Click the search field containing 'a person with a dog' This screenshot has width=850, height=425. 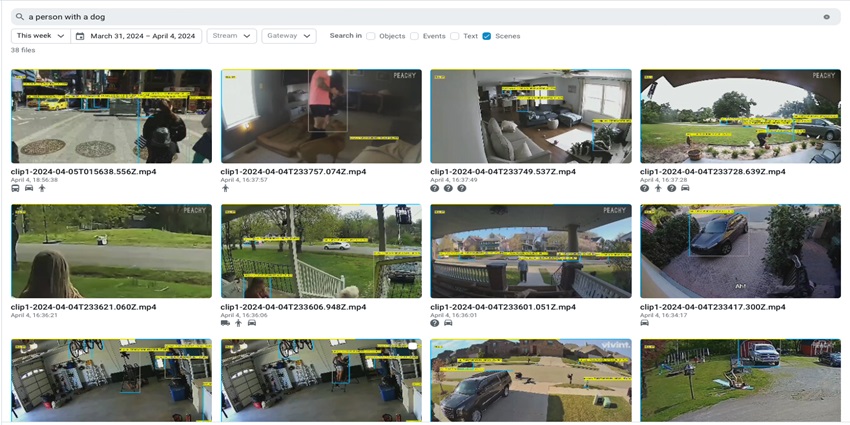pos(400,17)
